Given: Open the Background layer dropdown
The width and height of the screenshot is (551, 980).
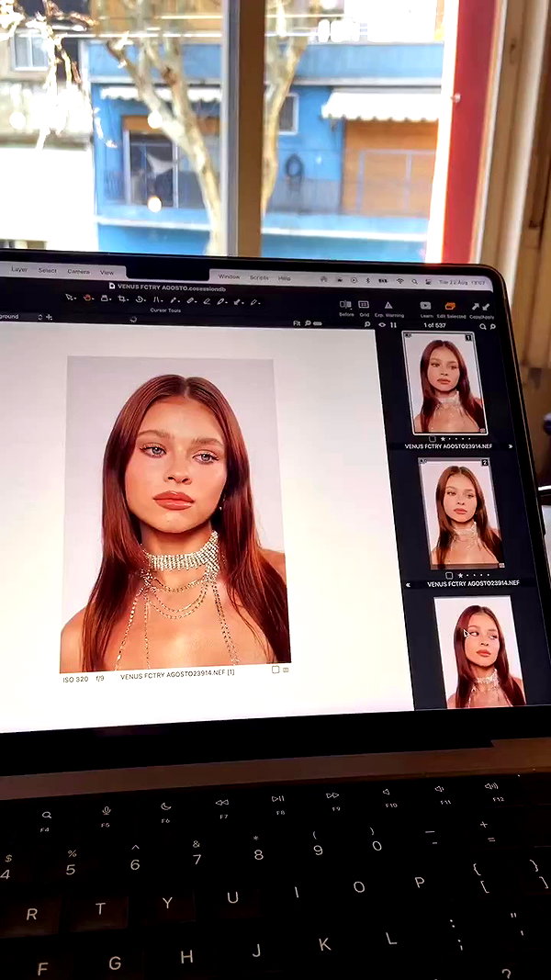Looking at the screenshot, I should coord(20,317).
